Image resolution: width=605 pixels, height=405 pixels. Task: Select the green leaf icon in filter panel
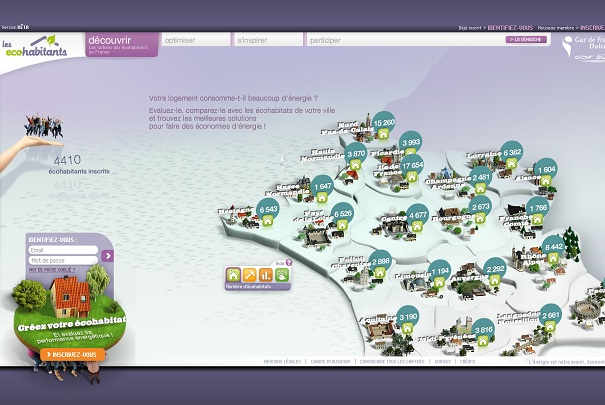281,275
